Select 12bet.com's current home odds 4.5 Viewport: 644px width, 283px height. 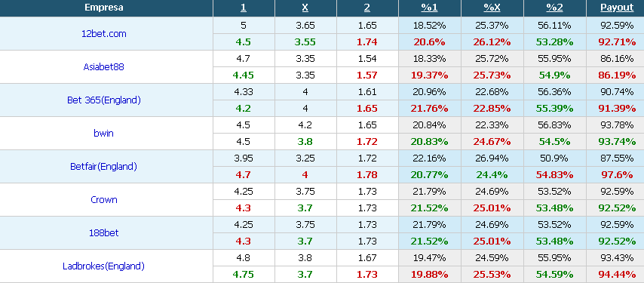244,42
